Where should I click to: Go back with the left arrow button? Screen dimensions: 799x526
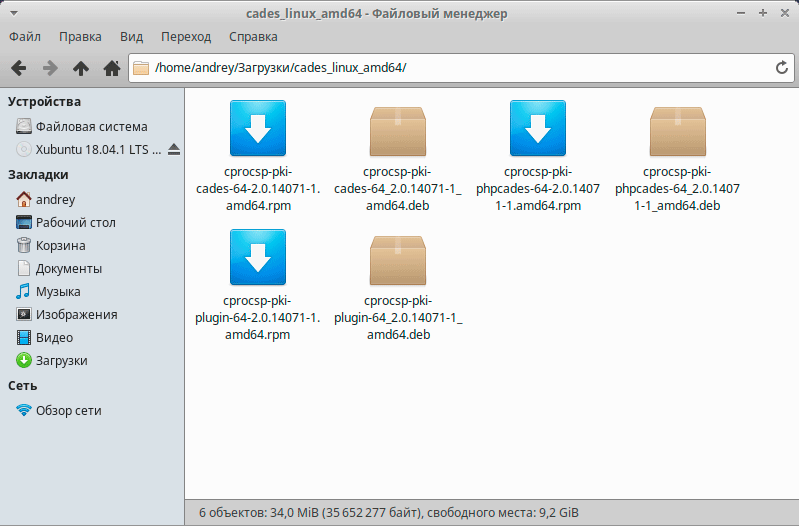click(19, 68)
